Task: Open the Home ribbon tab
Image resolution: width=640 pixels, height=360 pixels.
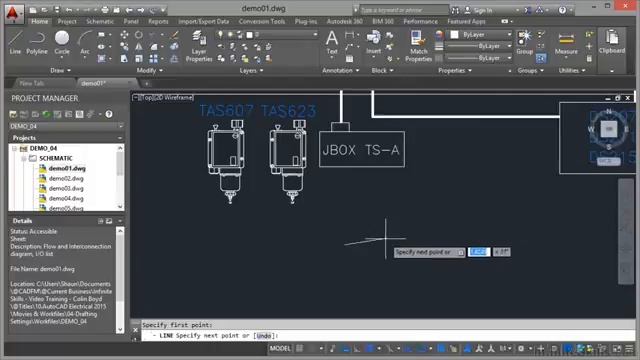Action: (40, 21)
